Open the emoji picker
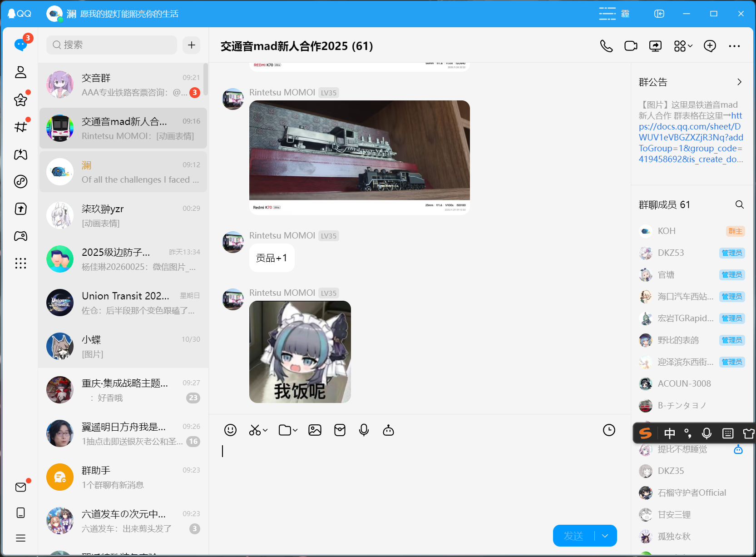The image size is (756, 557). pyautogui.click(x=230, y=430)
